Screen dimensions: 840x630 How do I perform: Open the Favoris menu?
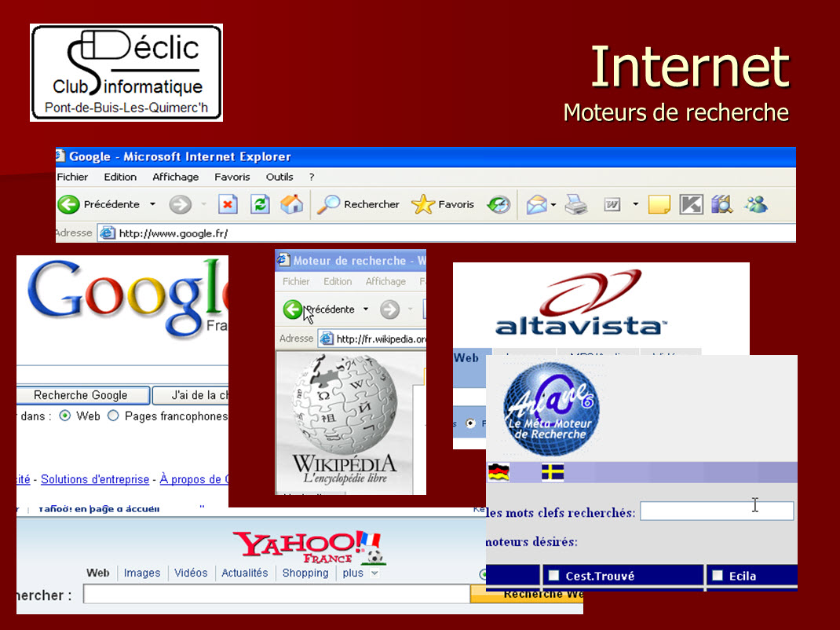click(x=232, y=177)
